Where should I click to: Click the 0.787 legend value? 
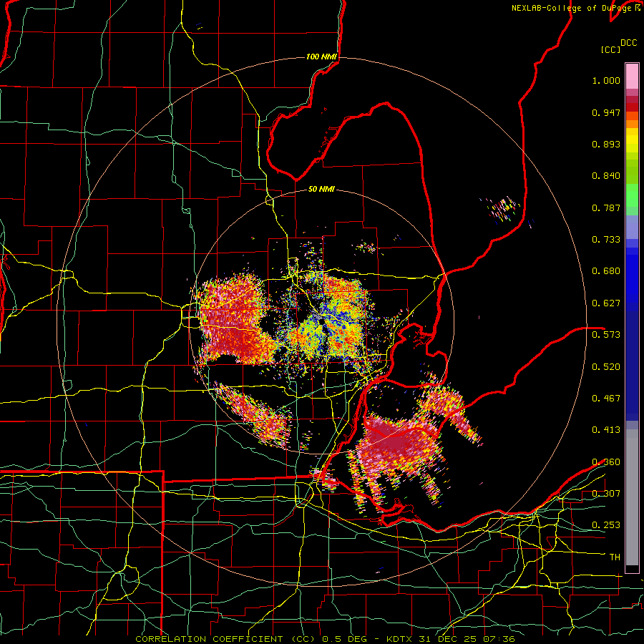[606, 208]
